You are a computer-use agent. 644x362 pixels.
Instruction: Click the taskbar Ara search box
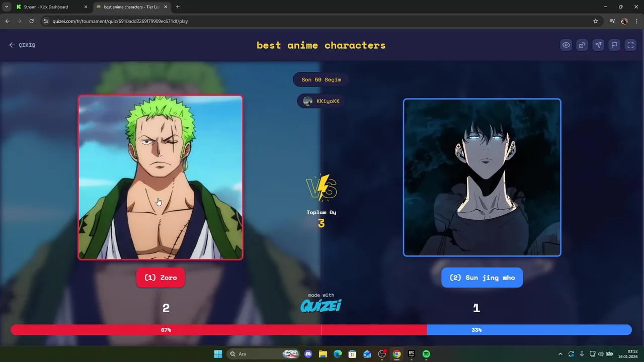(x=264, y=354)
